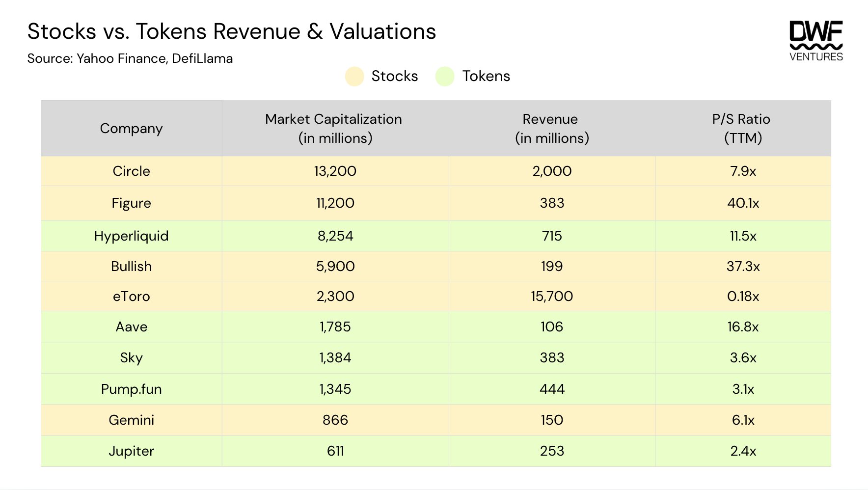Select the Sky company cell
The width and height of the screenshot is (868, 490).
tap(131, 358)
